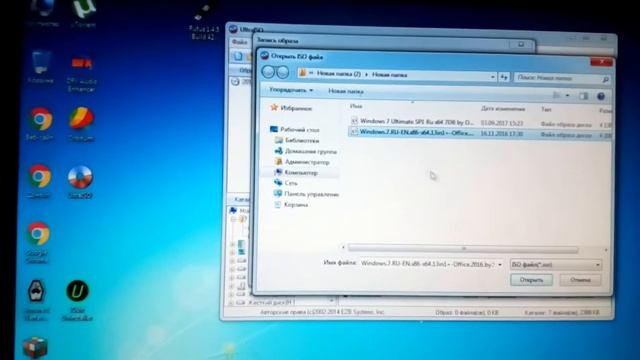
Task: Open the view options dropdown arrow
Action: (567, 96)
